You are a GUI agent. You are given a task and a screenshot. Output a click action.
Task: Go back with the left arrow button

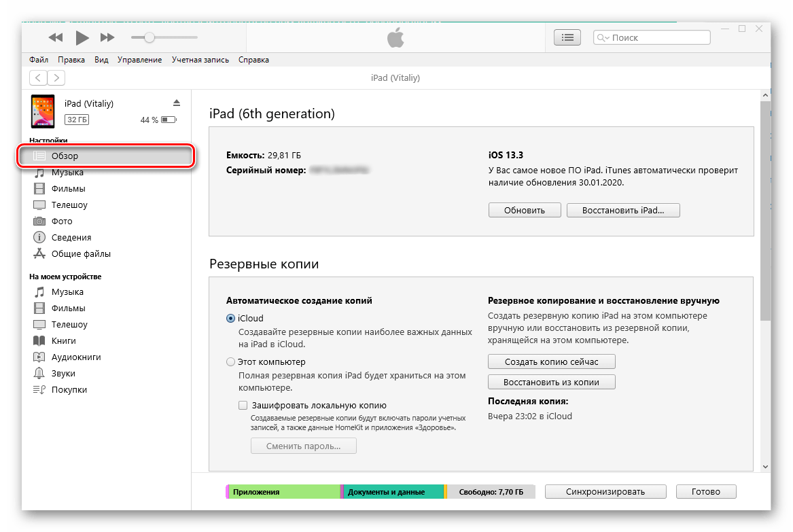(x=39, y=78)
